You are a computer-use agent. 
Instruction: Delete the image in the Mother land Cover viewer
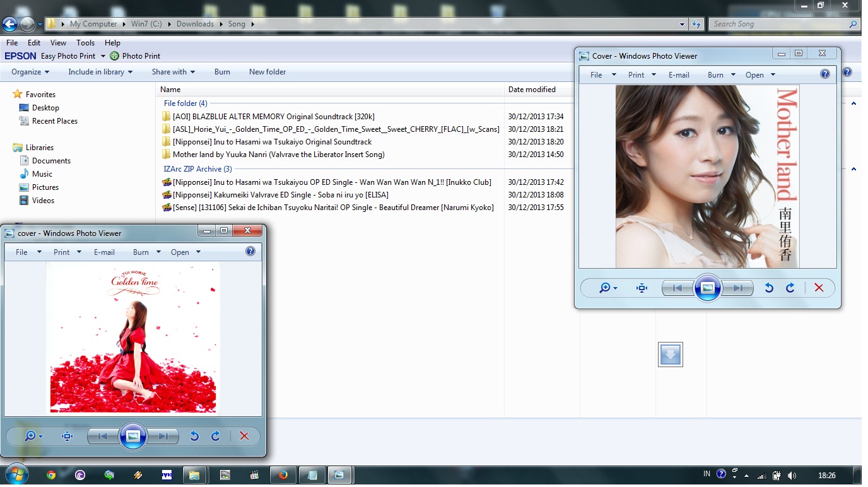pyautogui.click(x=819, y=288)
